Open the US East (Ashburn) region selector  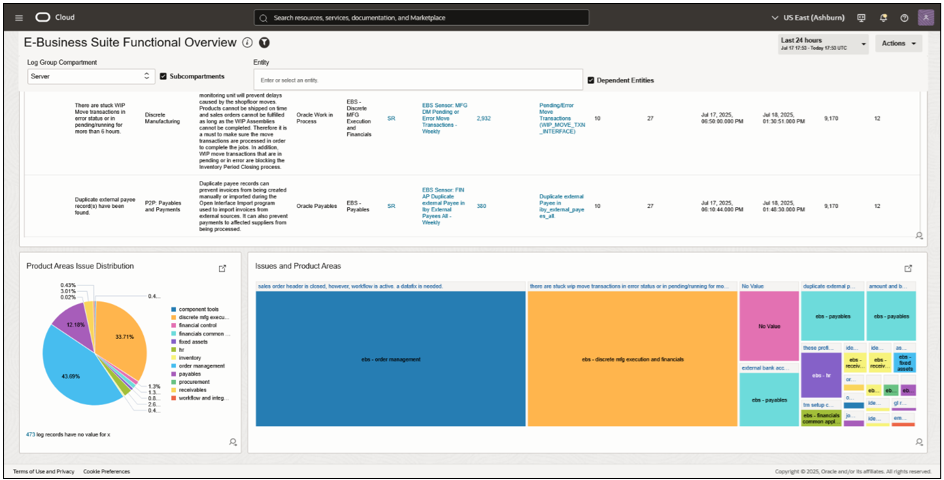point(808,17)
